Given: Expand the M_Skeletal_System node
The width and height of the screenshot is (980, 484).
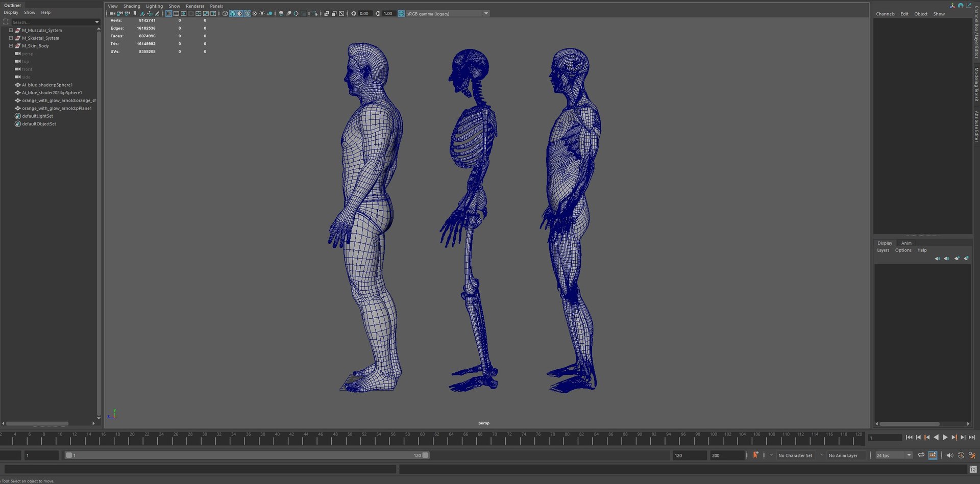Looking at the screenshot, I should pos(11,38).
